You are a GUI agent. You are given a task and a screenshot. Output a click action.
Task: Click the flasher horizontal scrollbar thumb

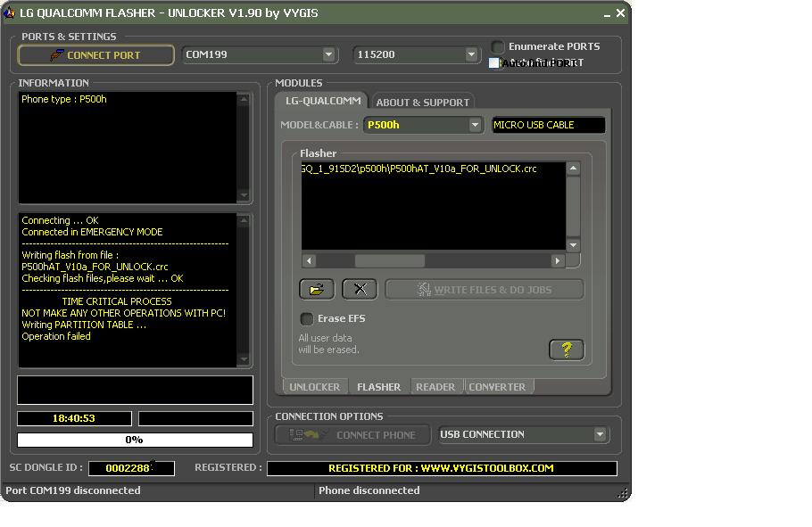click(x=389, y=261)
